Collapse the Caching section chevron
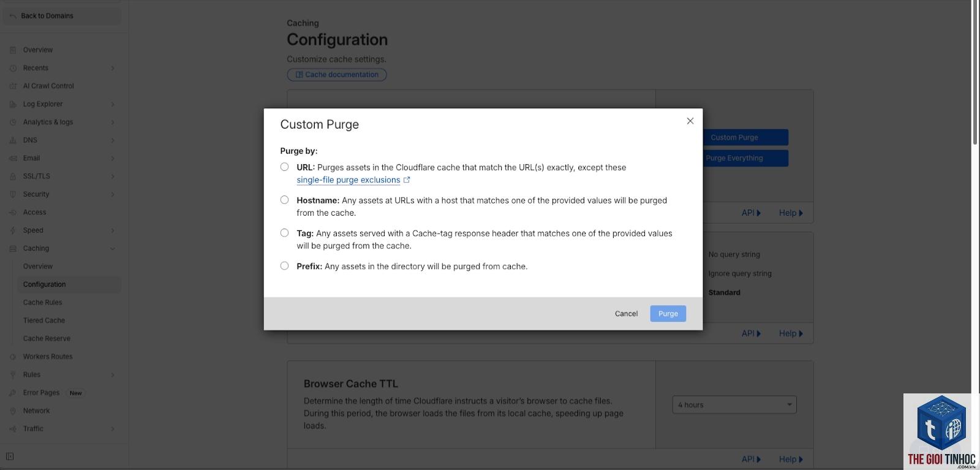 coord(113,249)
